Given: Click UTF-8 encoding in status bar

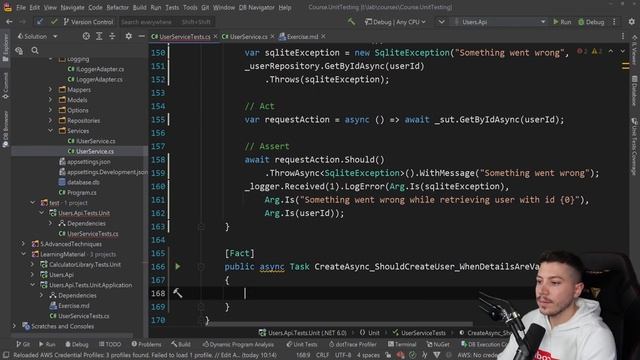Looking at the screenshot, I should click(343, 355).
